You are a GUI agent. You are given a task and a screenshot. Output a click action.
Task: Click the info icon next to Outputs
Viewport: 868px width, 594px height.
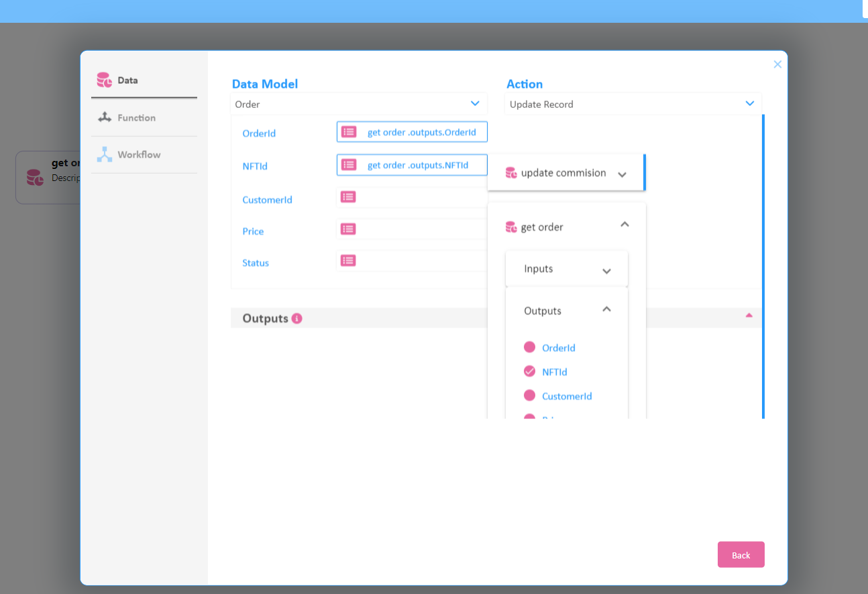point(297,318)
